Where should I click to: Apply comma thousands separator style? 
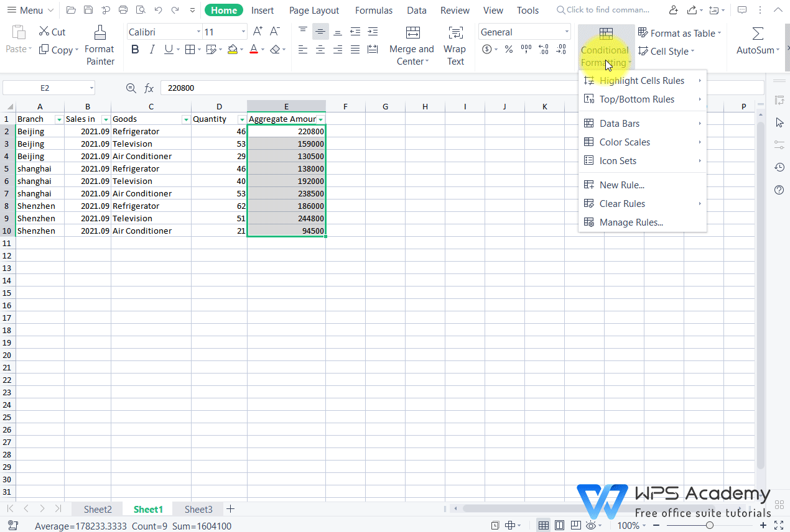[526, 50]
